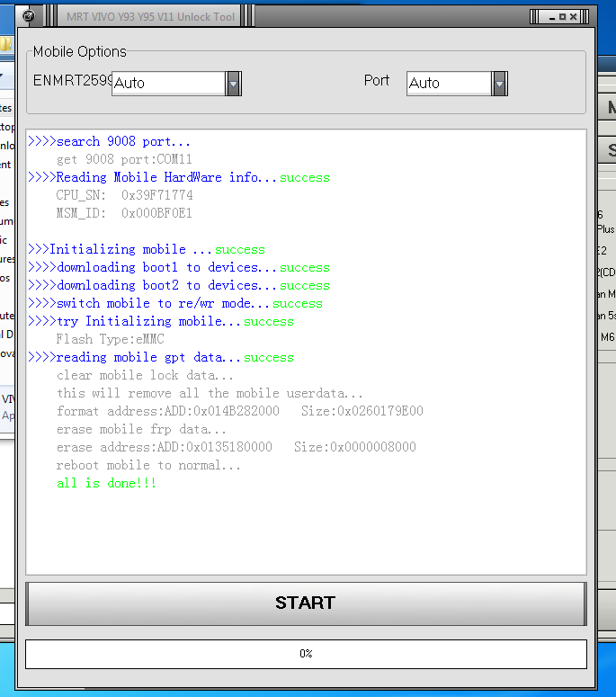Minimize the MRT VIVO Unlock Tool window
Screen dimensions: 616x697
click(552, 17)
